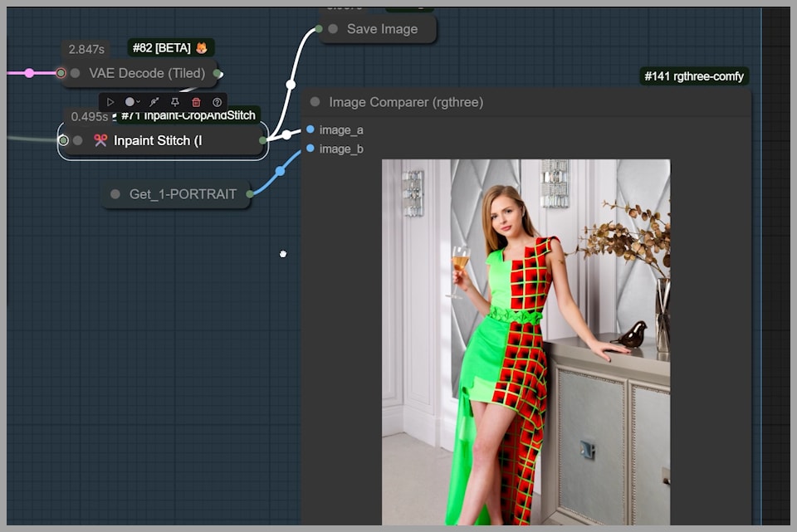Image resolution: width=797 pixels, height=532 pixels.
Task: Click the midpoint dot on the blue link
Action: pos(280,171)
